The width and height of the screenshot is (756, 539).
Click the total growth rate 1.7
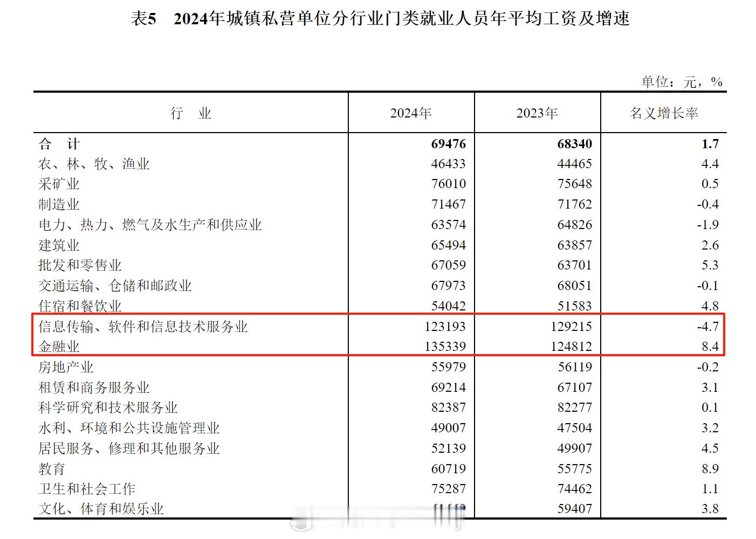click(x=710, y=144)
